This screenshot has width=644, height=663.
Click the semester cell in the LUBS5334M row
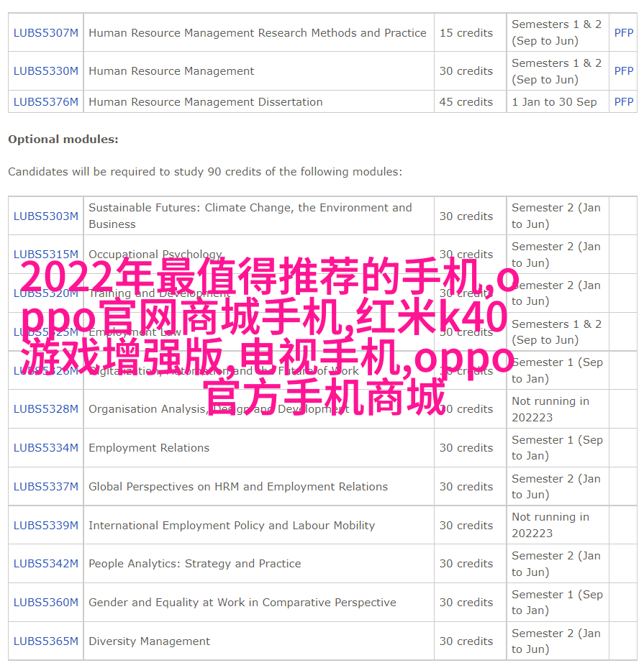pyautogui.click(x=557, y=448)
